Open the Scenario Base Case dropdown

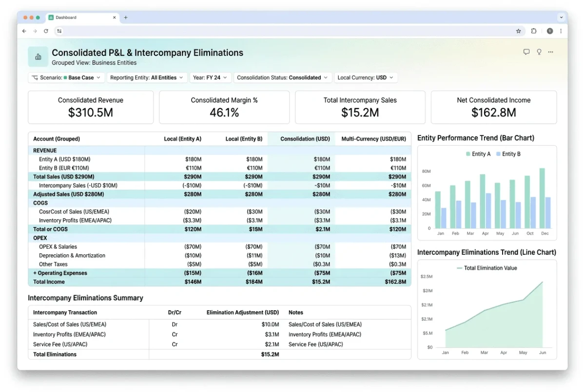point(66,77)
